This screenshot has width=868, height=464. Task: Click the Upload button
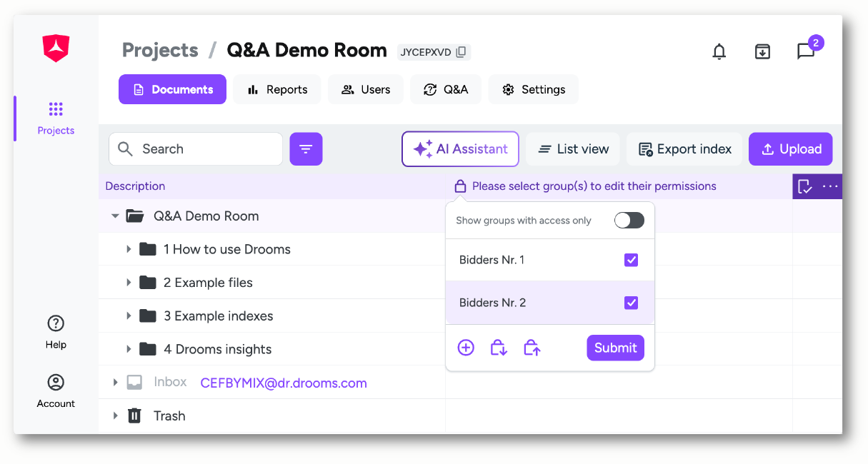click(x=790, y=149)
